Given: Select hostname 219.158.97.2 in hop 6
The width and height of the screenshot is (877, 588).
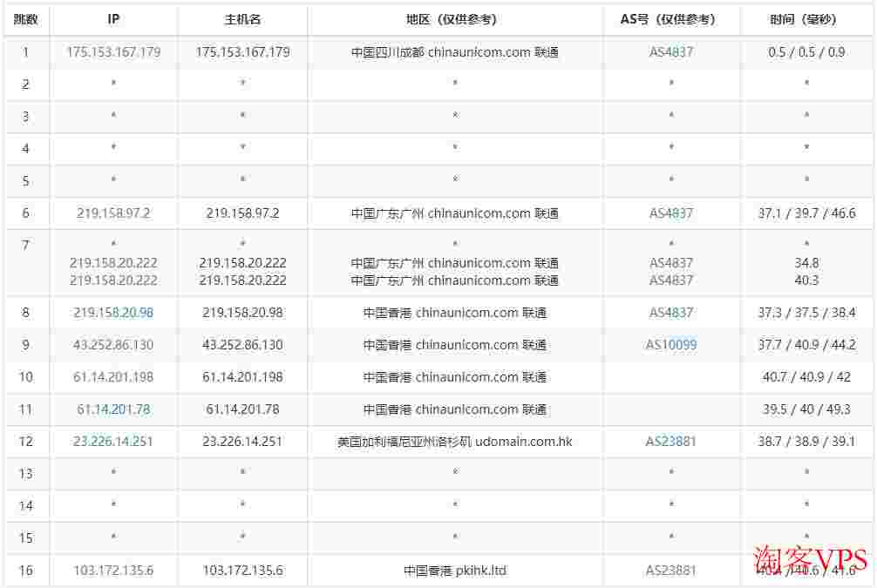Looking at the screenshot, I should (x=242, y=213).
